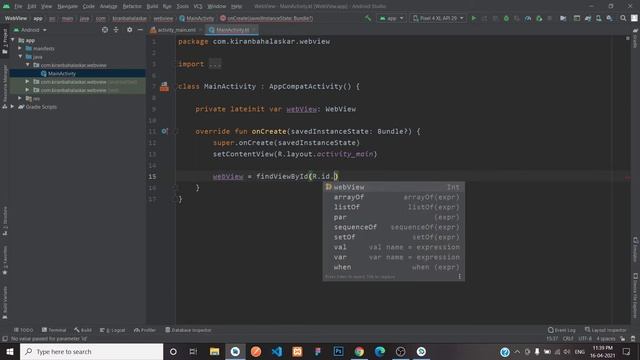Open the VCS menu
The image size is (640, 360).
point(198,6)
